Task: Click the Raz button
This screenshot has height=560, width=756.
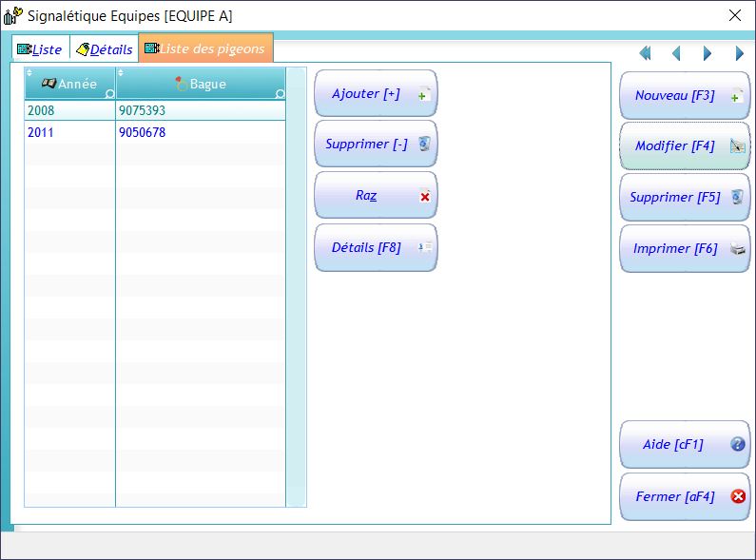Action: click(376, 195)
